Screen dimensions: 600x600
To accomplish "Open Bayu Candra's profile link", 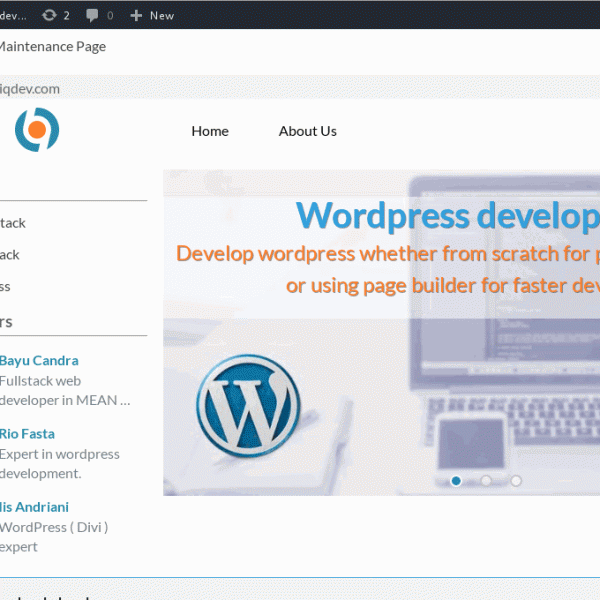I will pyautogui.click(x=39, y=361).
